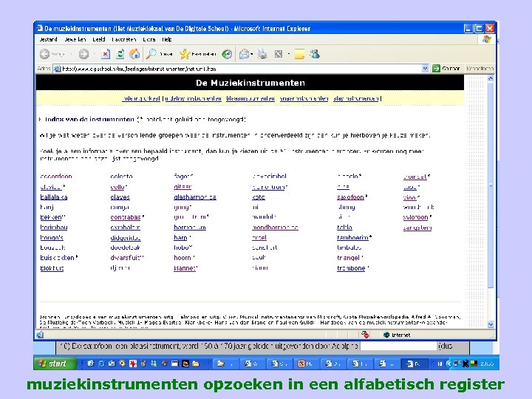Click the white answer field below browser
The height and width of the screenshot is (399, 532).
398,346
